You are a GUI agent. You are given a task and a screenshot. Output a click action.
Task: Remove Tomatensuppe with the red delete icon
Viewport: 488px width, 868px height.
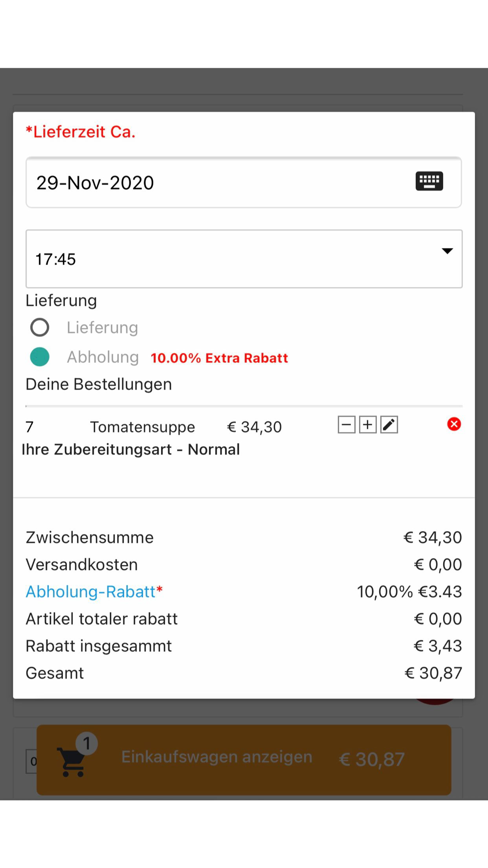click(454, 424)
